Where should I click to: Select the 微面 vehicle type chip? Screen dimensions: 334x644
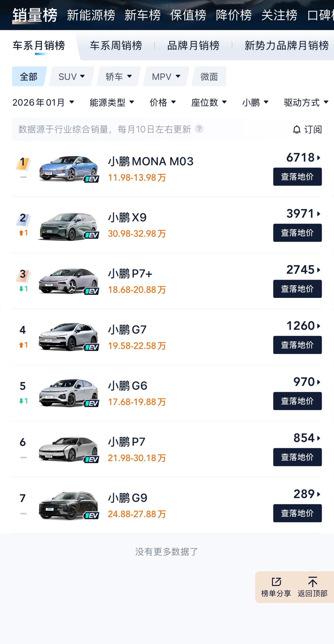point(209,77)
